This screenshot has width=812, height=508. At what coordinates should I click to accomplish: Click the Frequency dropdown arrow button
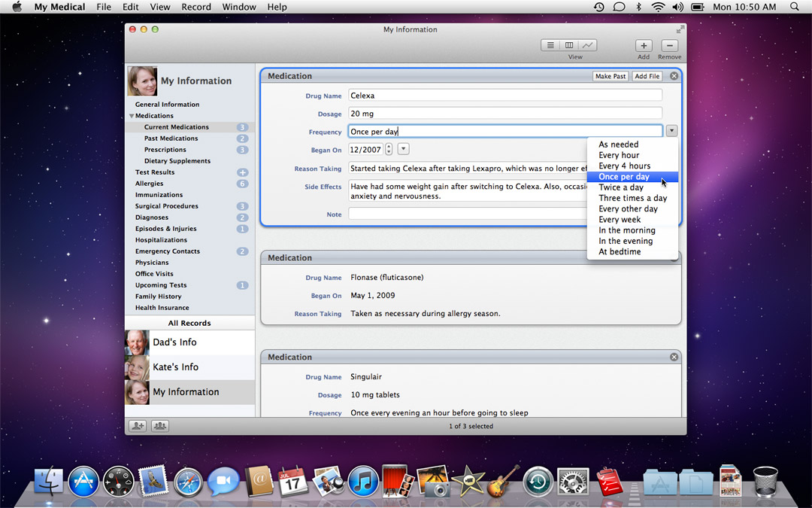point(671,131)
